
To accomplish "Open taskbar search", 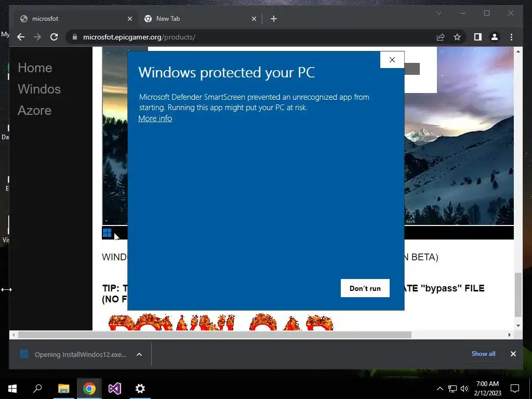I will [x=37, y=389].
